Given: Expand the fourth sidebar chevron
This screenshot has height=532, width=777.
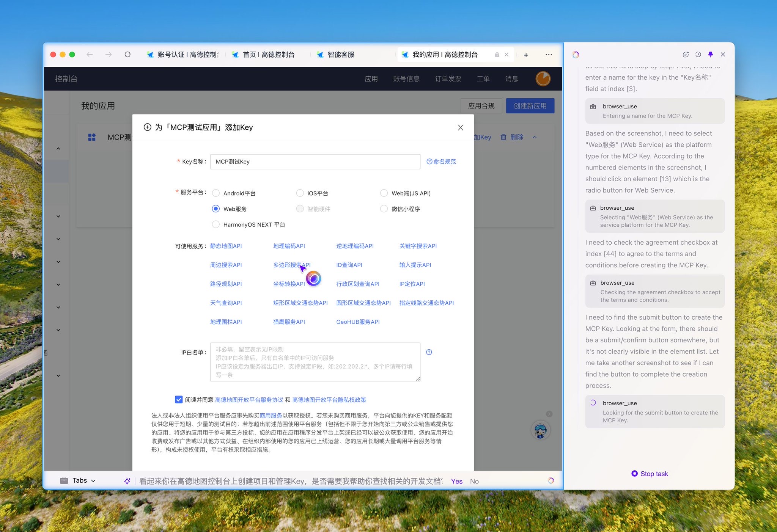Looking at the screenshot, I should click(x=58, y=262).
